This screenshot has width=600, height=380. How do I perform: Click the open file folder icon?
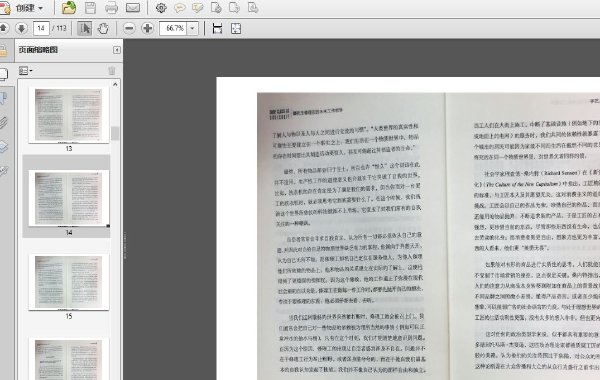click(x=69, y=8)
